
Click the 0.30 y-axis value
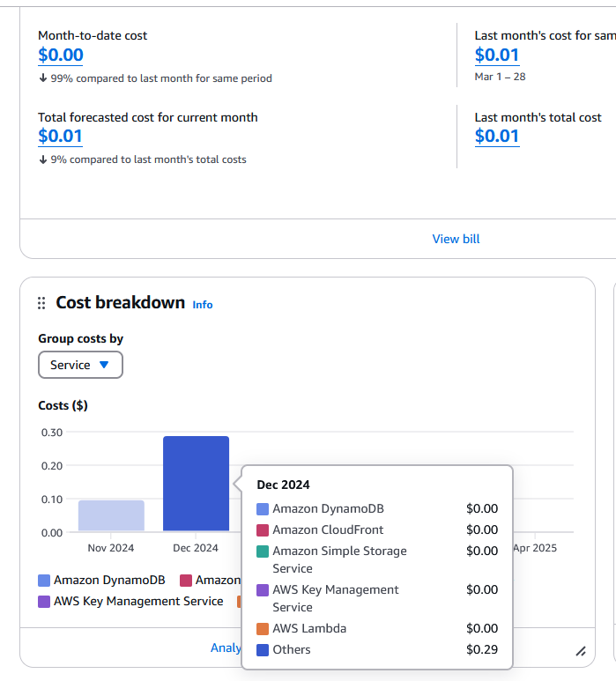[52, 433]
